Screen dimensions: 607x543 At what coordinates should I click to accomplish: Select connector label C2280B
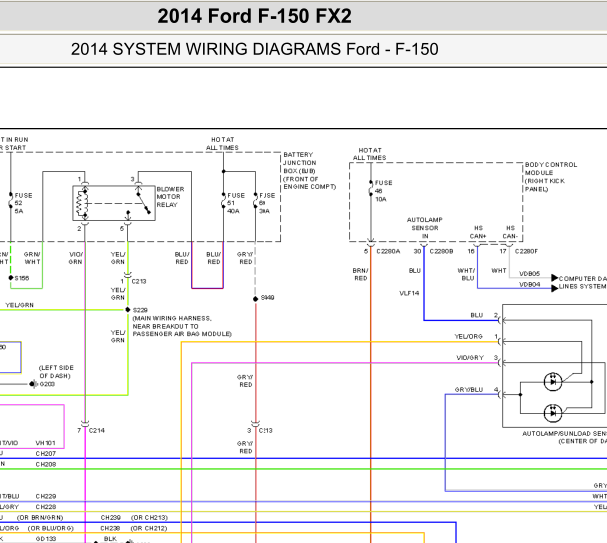point(441,252)
